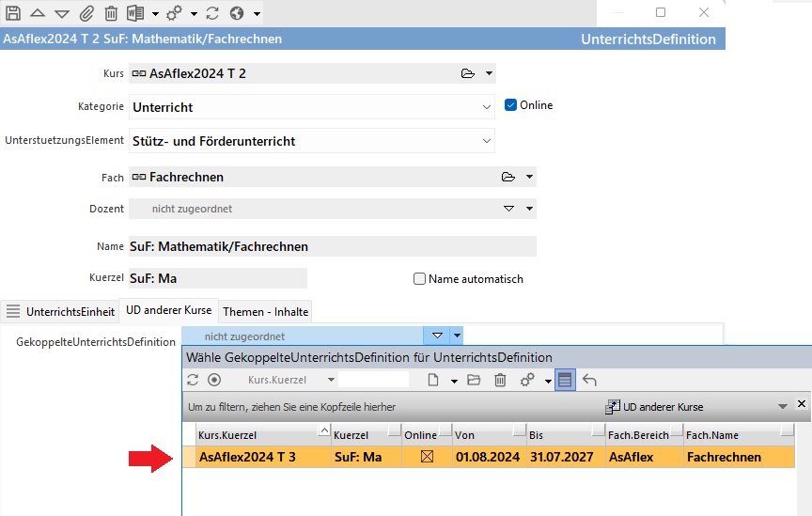This screenshot has height=516, width=812.
Task: Click the back arrow icon in selection popup
Action: pyautogui.click(x=590, y=380)
